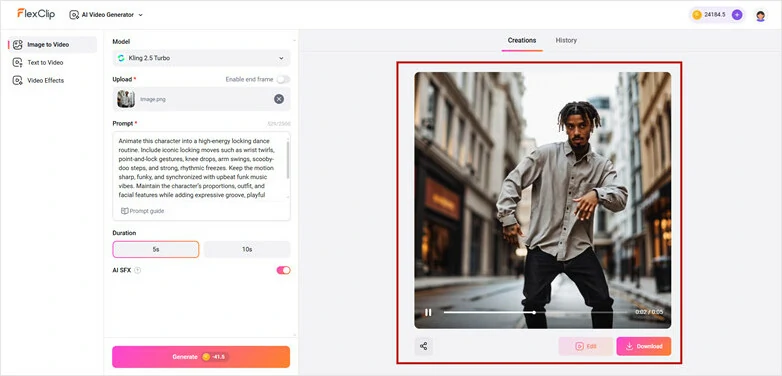This screenshot has width=782, height=376.
Task: Open the user profile avatar
Action: 761,15
